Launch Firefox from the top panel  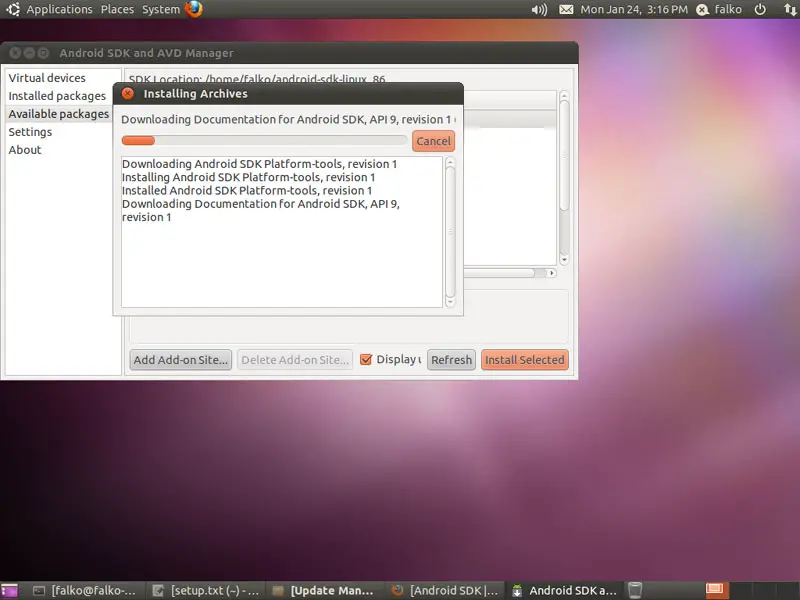point(193,9)
